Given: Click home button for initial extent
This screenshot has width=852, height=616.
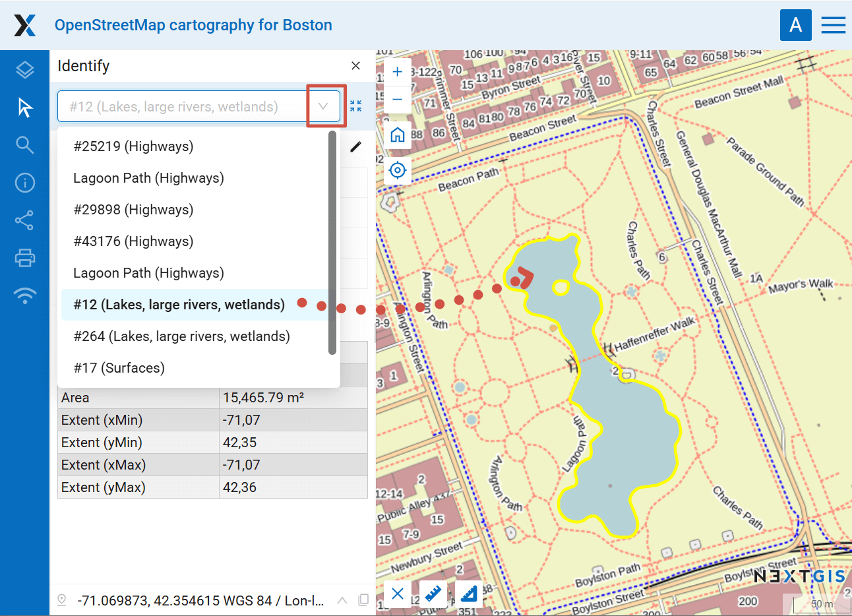Looking at the screenshot, I should [397, 135].
